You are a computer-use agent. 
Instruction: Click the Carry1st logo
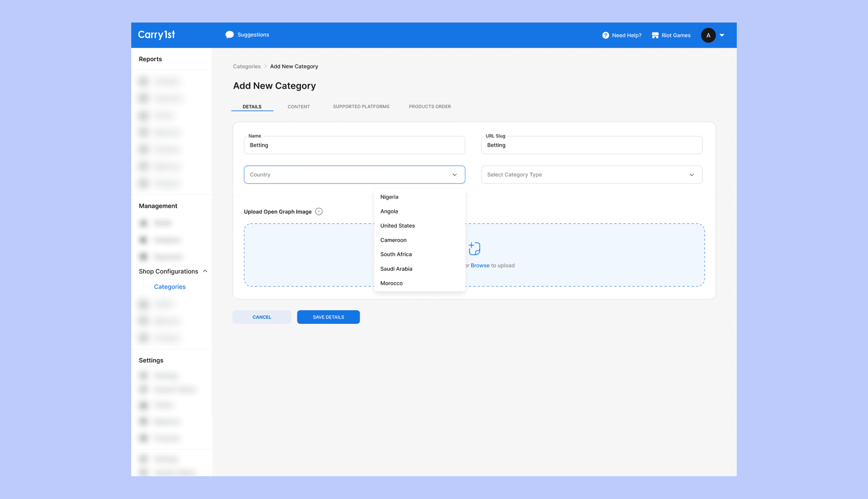pos(156,35)
